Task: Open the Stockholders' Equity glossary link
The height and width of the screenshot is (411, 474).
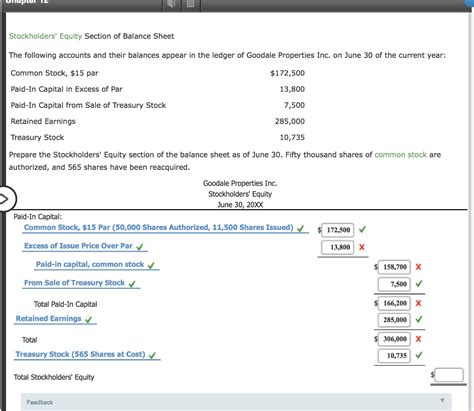Action: click(x=45, y=36)
